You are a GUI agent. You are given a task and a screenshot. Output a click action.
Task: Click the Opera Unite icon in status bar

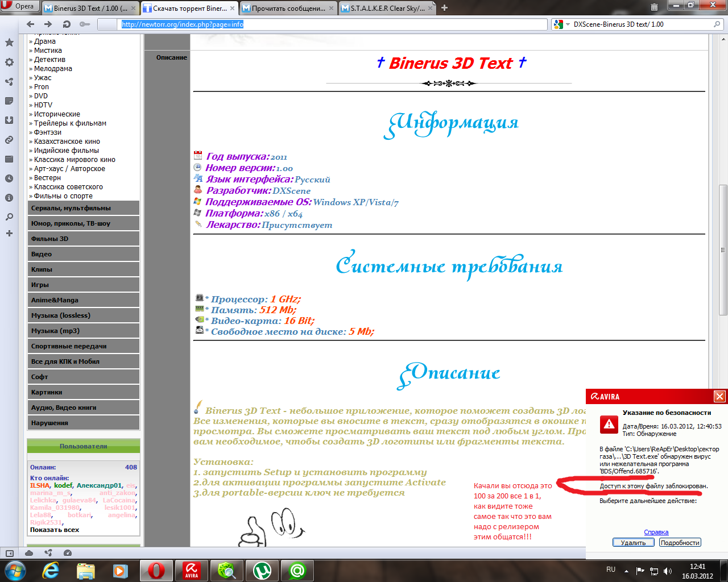click(48, 553)
